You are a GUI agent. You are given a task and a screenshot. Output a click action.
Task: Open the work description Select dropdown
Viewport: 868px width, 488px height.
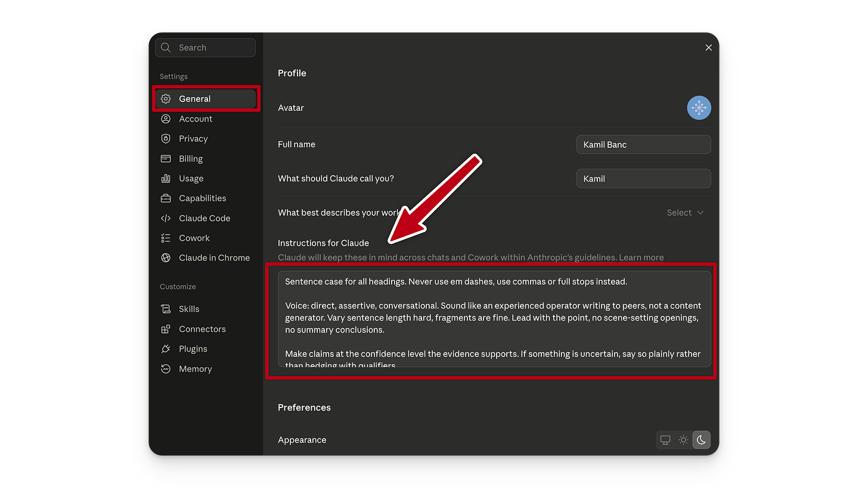[686, 213]
